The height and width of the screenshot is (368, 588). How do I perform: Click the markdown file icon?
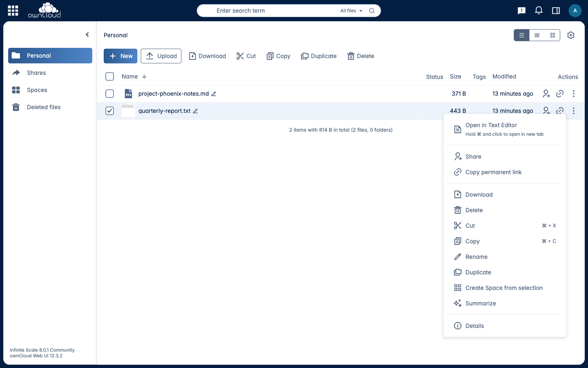click(128, 94)
